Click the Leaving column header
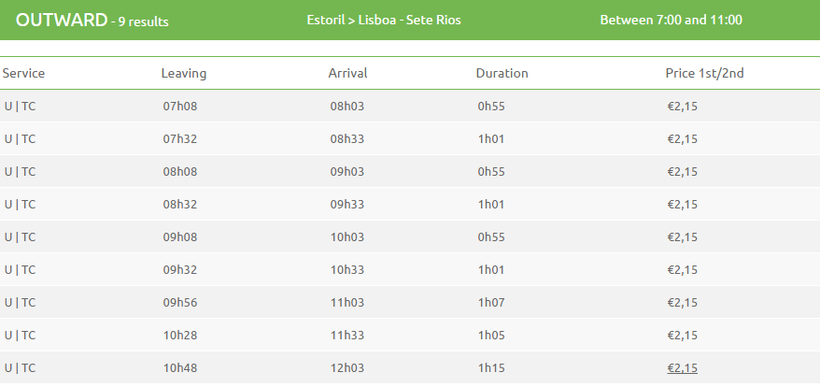 click(184, 74)
